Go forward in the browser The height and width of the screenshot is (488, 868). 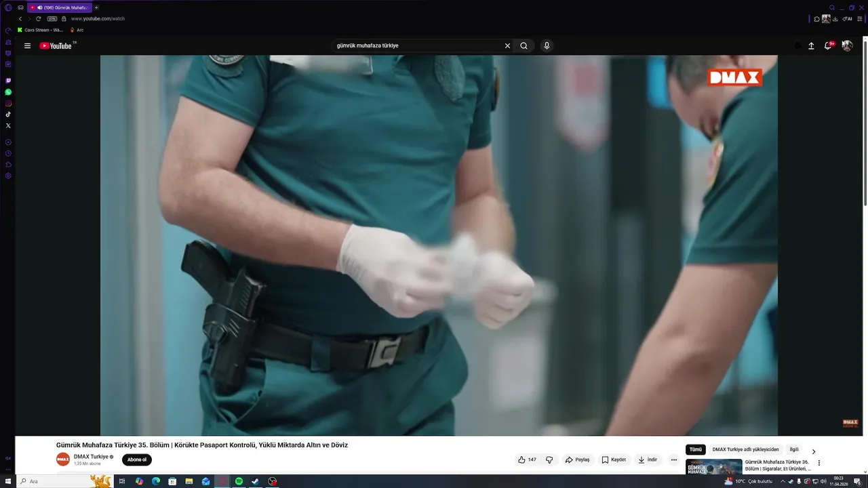29,19
